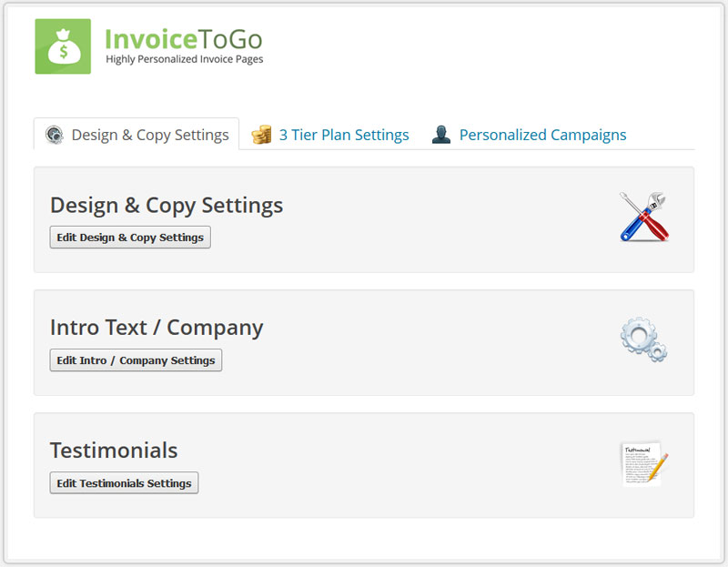Click Edit Design & Copy Settings button

pos(130,238)
